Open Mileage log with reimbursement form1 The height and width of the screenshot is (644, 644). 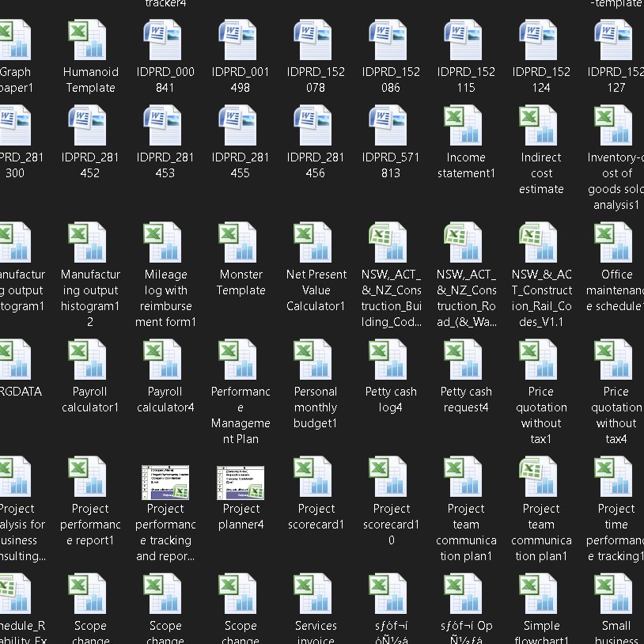(165, 244)
